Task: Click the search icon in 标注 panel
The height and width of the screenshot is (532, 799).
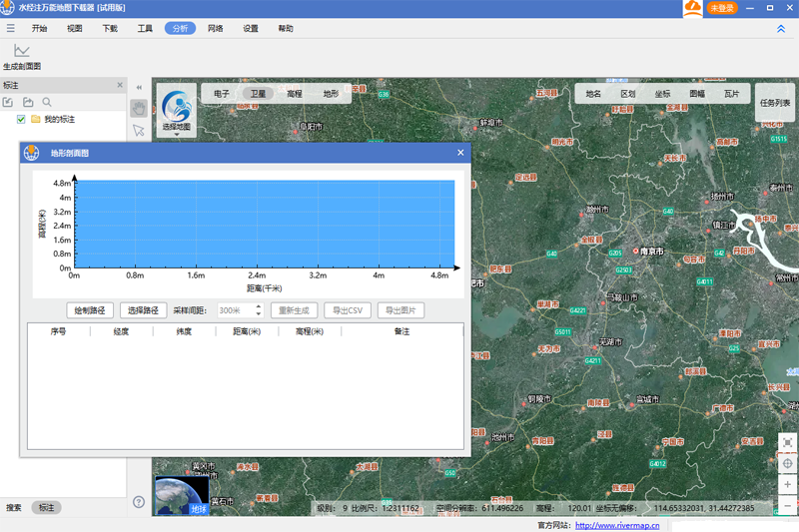Action: click(47, 102)
